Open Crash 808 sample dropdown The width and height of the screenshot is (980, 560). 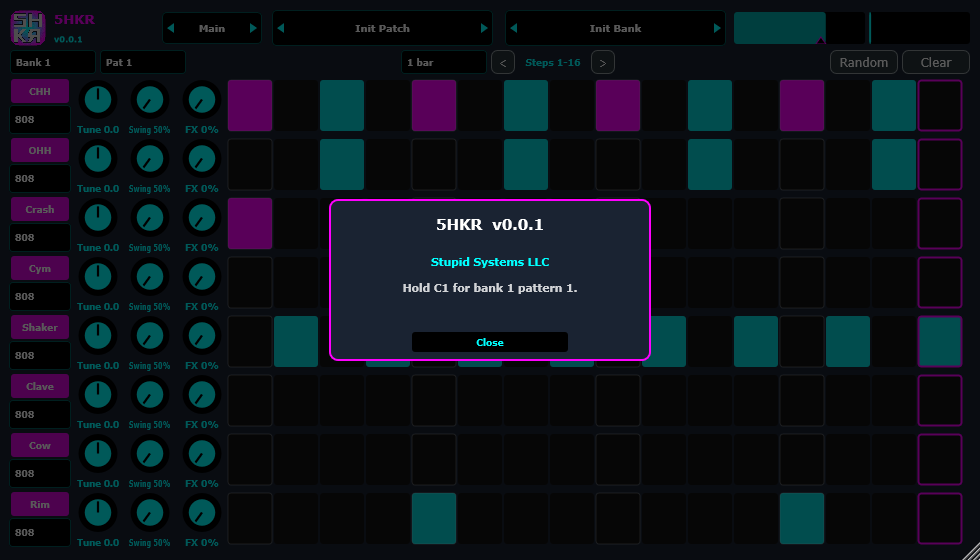[x=40, y=238]
